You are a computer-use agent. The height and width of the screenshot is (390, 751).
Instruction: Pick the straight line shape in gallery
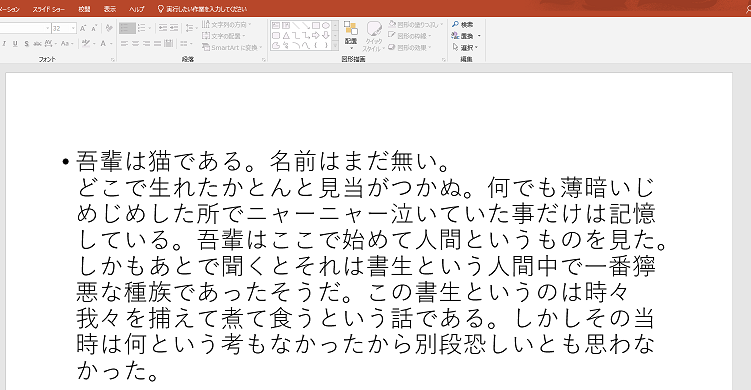pyautogui.click(x=296, y=25)
